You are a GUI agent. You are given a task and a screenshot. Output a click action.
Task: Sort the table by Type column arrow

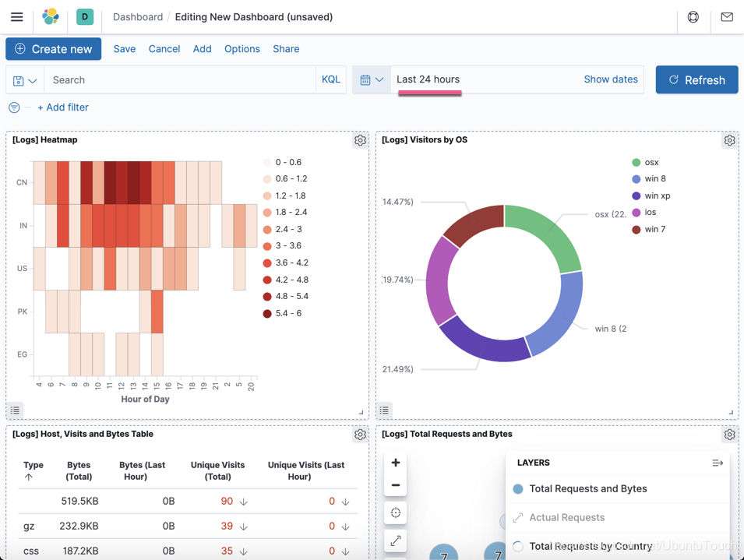coord(29,477)
